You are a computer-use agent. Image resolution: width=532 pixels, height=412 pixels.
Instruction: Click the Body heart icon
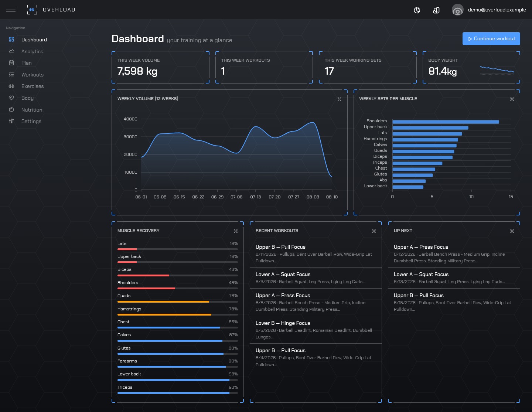tap(11, 98)
